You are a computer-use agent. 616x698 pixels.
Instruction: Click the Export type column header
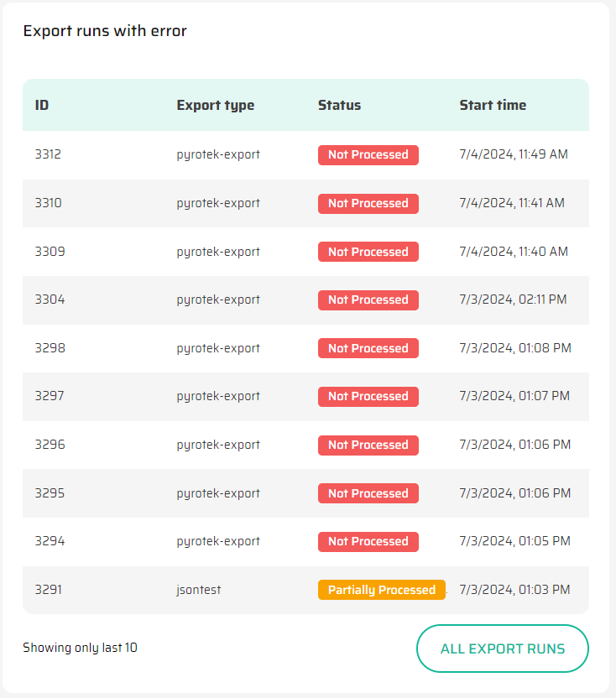(x=215, y=106)
